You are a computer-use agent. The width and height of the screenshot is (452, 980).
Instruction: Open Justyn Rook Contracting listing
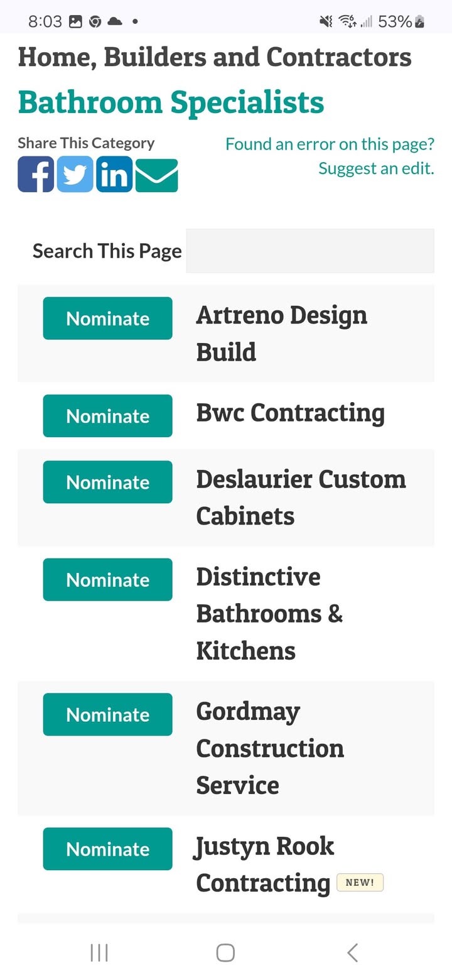pyautogui.click(x=264, y=864)
